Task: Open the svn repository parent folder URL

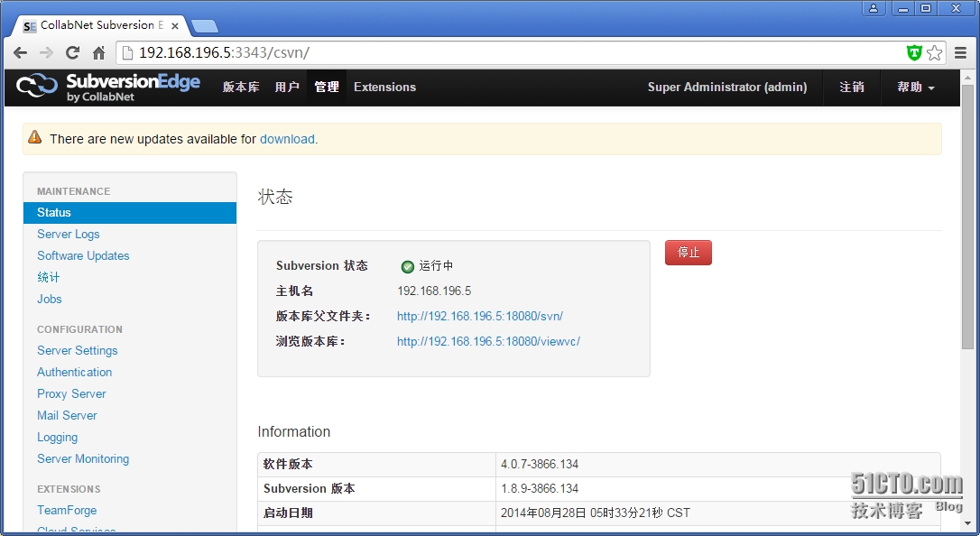Action: pyautogui.click(x=480, y=316)
